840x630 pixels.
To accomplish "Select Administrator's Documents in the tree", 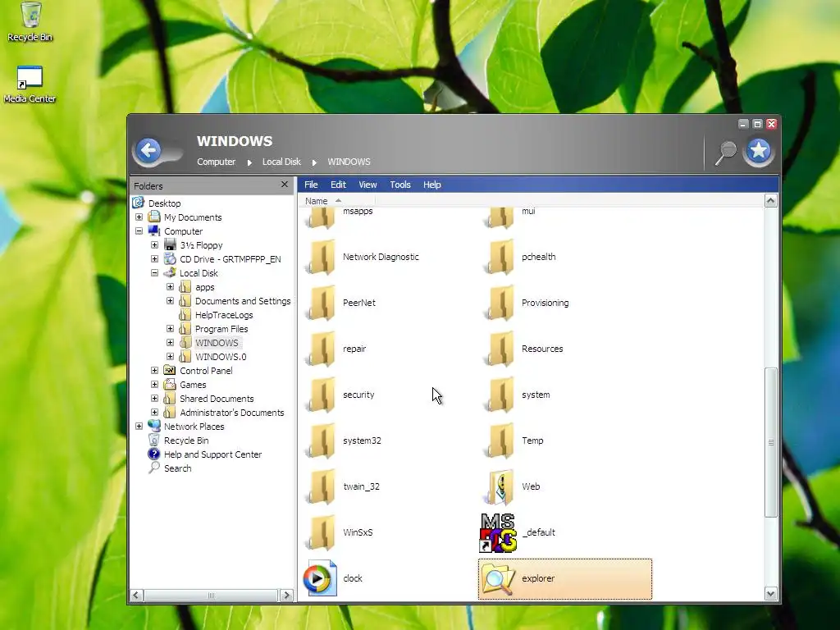I will click(232, 413).
